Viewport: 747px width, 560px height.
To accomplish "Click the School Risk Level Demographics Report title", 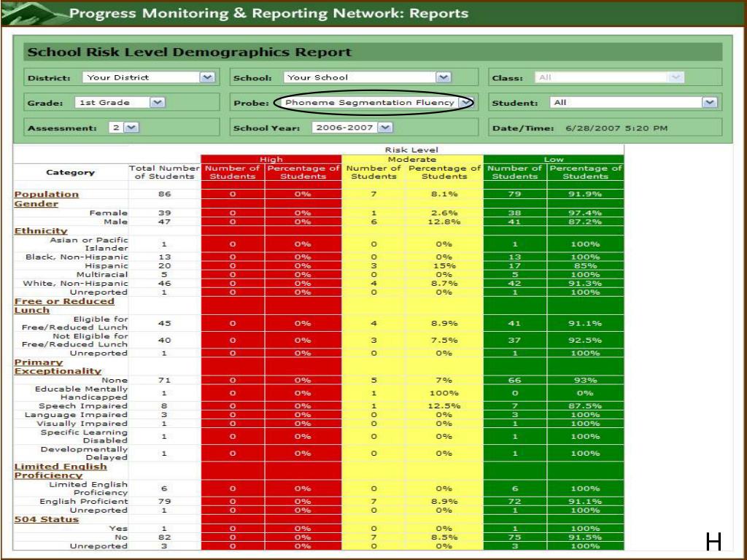I will pos(189,52).
